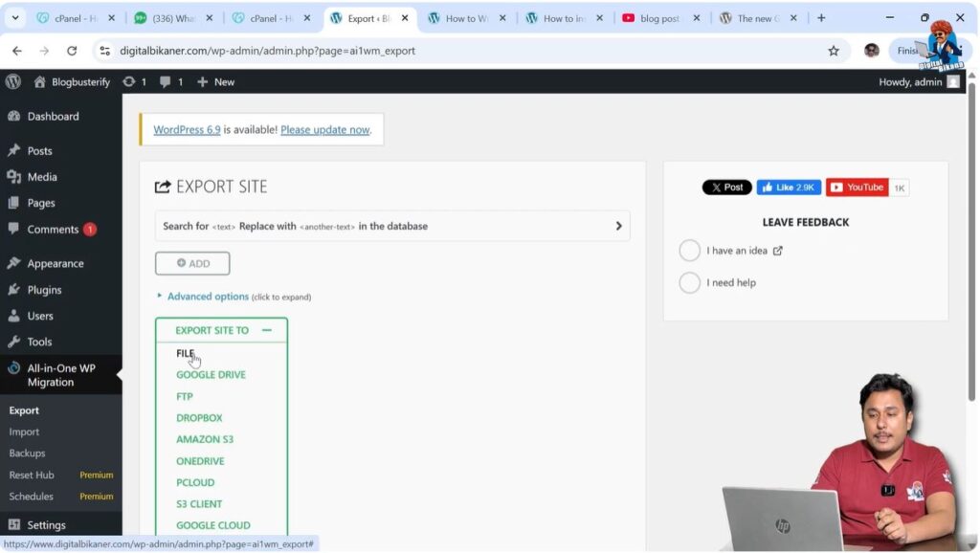This screenshot has width=980, height=553.
Task: Click the bookmark star in the address bar
Action: point(833,51)
